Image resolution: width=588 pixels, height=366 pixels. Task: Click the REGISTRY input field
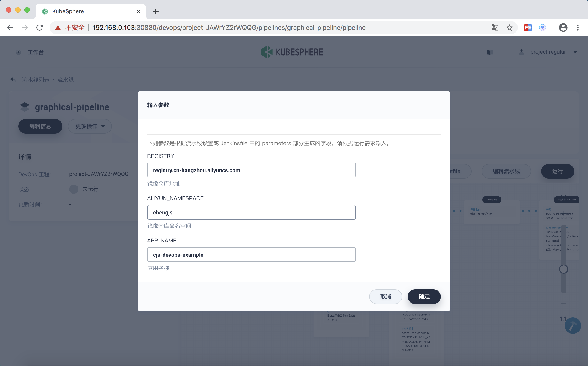click(251, 170)
